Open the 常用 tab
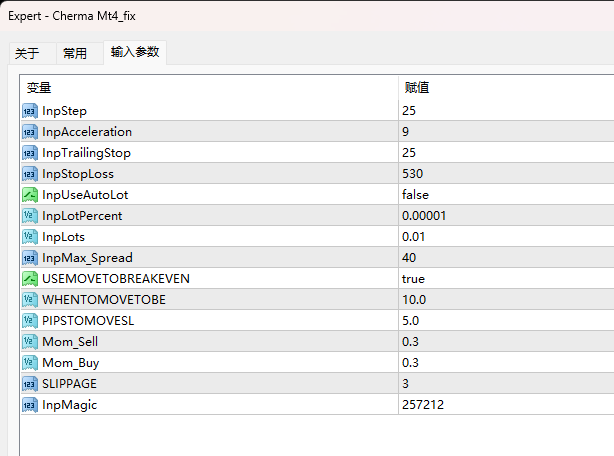The width and height of the screenshot is (614, 456). coord(75,53)
